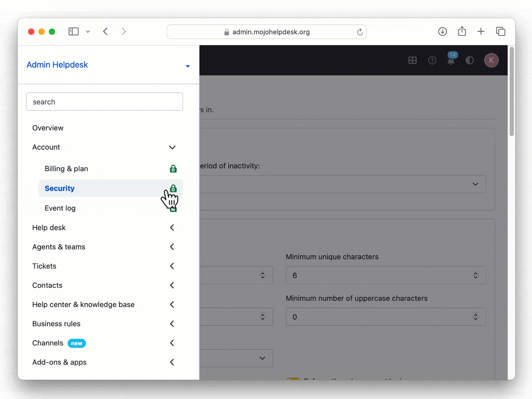The height and width of the screenshot is (399, 532).
Task: Reload the page in address bar
Action: tap(360, 32)
